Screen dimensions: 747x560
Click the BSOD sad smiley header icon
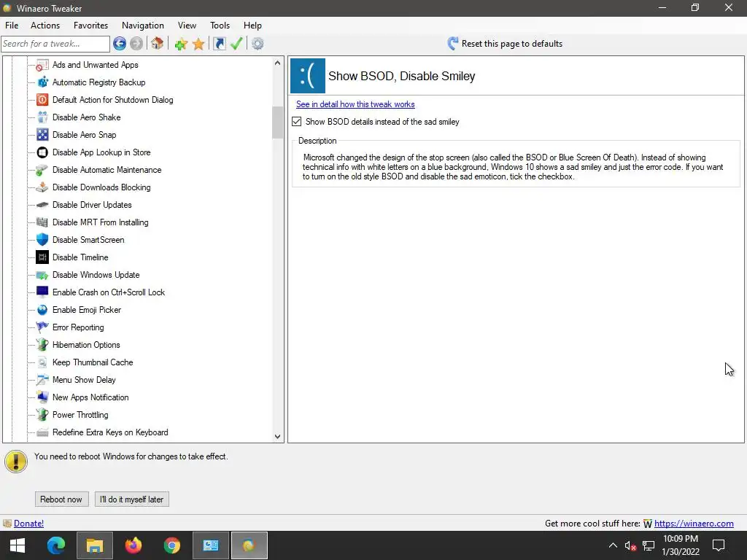pos(308,76)
